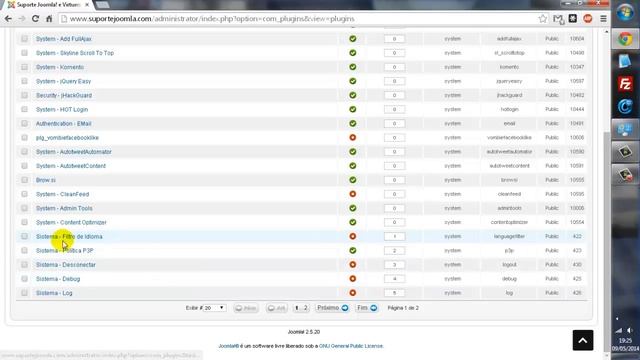Disable the System - Add FullAjax plugin status icon

353,39
